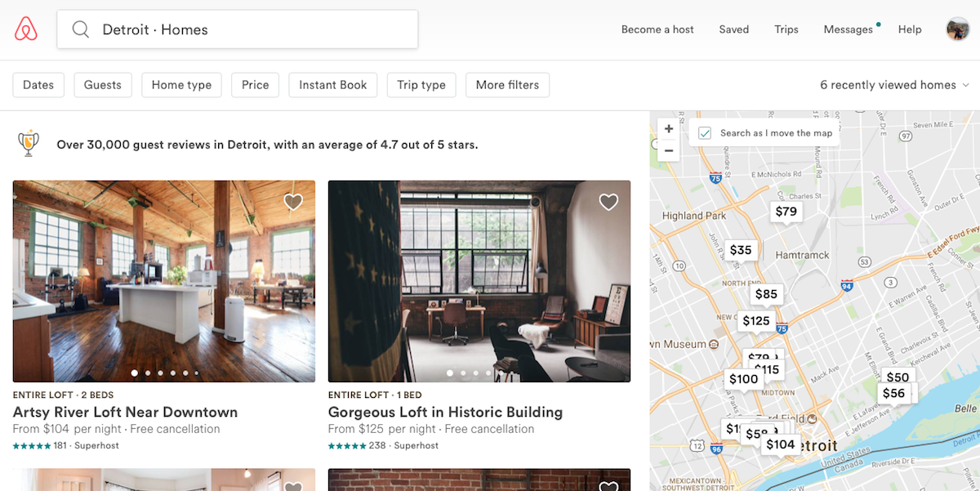Click the magnifying glass search icon
The width and height of the screenshot is (980, 491).
tap(79, 29)
